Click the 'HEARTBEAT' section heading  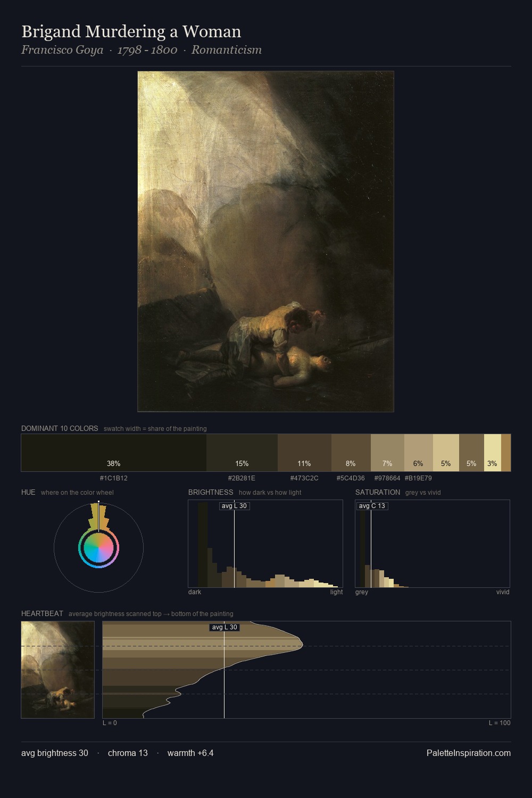coord(42,613)
